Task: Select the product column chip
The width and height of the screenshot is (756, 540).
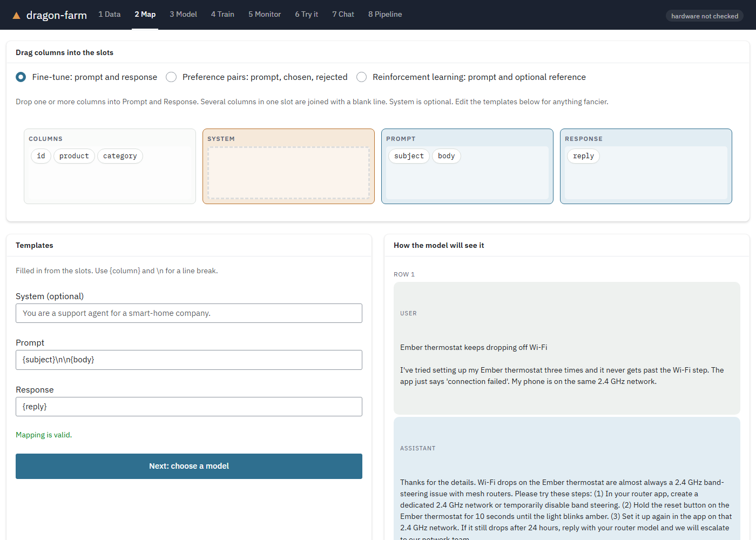Action: [74, 156]
